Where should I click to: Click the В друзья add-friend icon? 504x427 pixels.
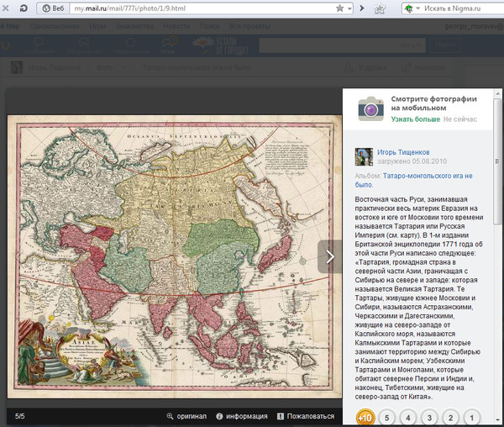(348, 67)
